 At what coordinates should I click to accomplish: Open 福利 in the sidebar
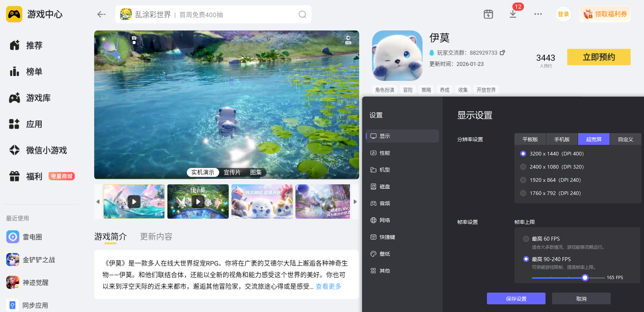[x=26, y=177]
